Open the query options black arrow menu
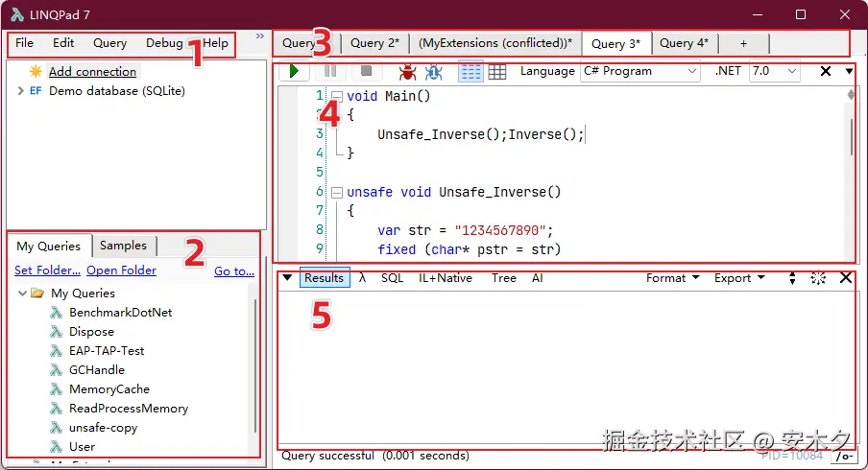This screenshot has height=470, width=868. pyautogui.click(x=849, y=71)
